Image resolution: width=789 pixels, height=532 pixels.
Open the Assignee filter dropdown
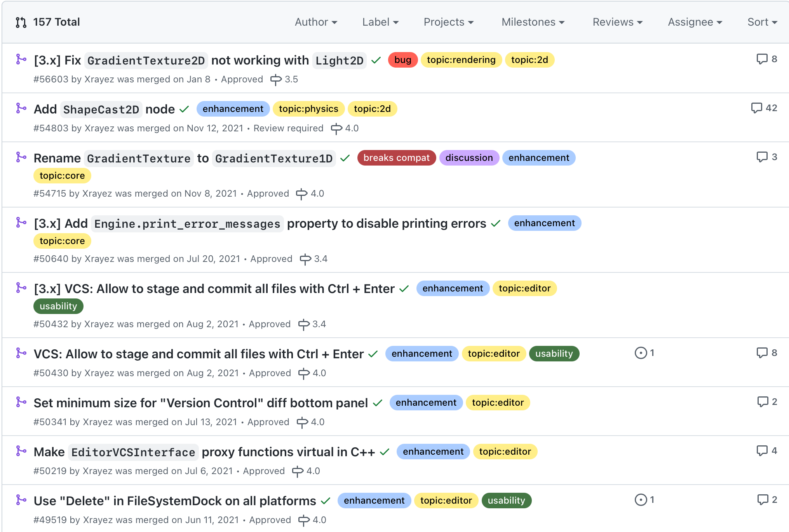tap(695, 22)
